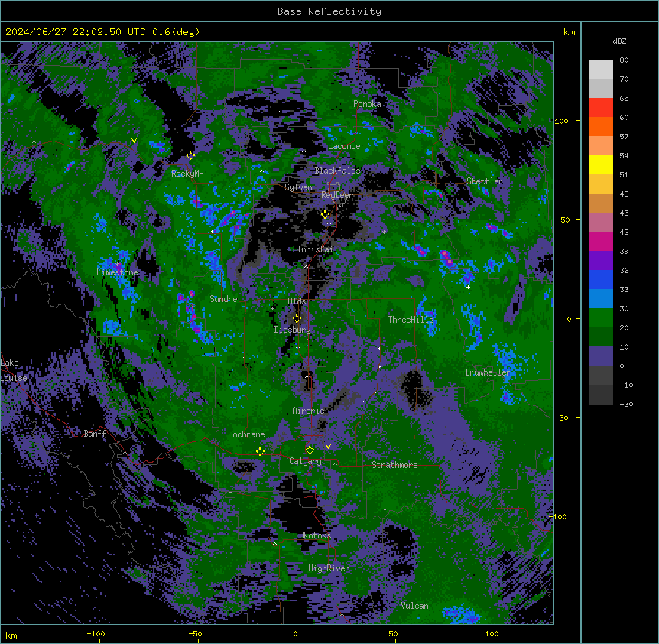Click the ThreeHills city label
This screenshot has width=659, height=644.
[x=411, y=320]
